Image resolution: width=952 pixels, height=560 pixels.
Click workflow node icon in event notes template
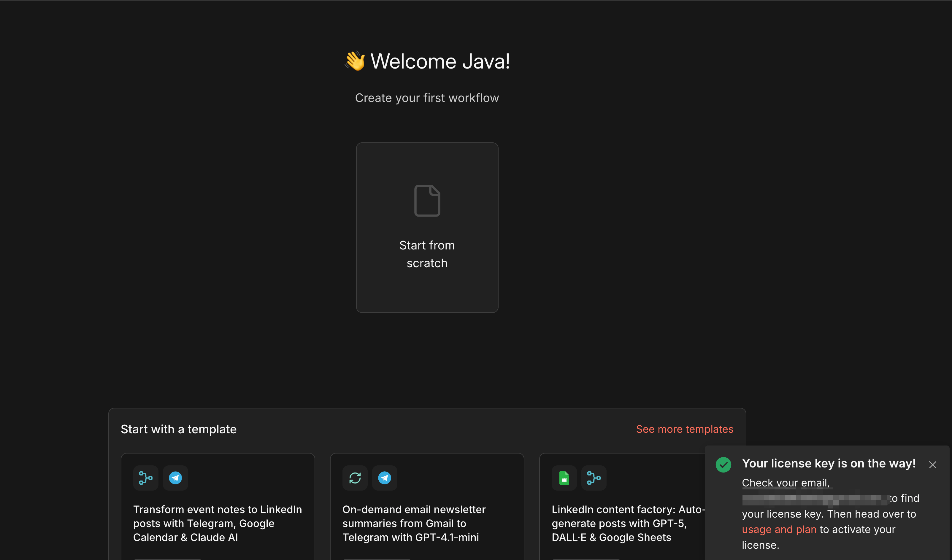[x=145, y=478]
